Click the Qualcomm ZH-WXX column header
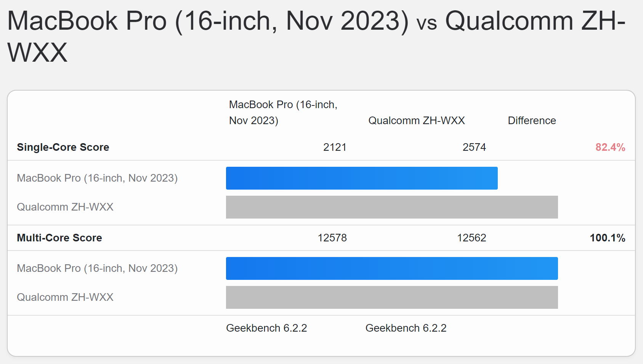The height and width of the screenshot is (364, 643). point(417,121)
